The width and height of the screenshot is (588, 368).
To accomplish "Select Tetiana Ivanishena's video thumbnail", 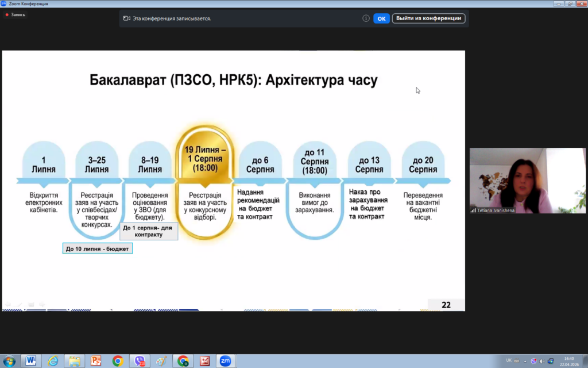I will click(527, 181).
